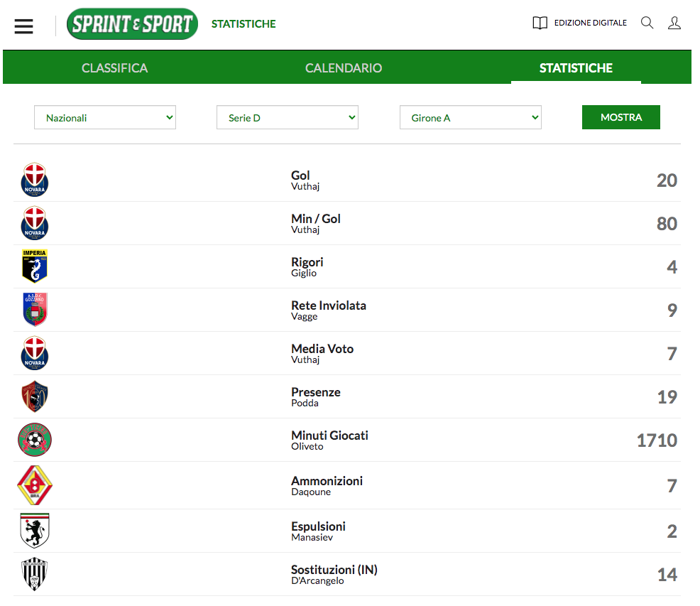700x606 pixels.
Task: Expand the Girone A dropdown
Action: tap(471, 118)
